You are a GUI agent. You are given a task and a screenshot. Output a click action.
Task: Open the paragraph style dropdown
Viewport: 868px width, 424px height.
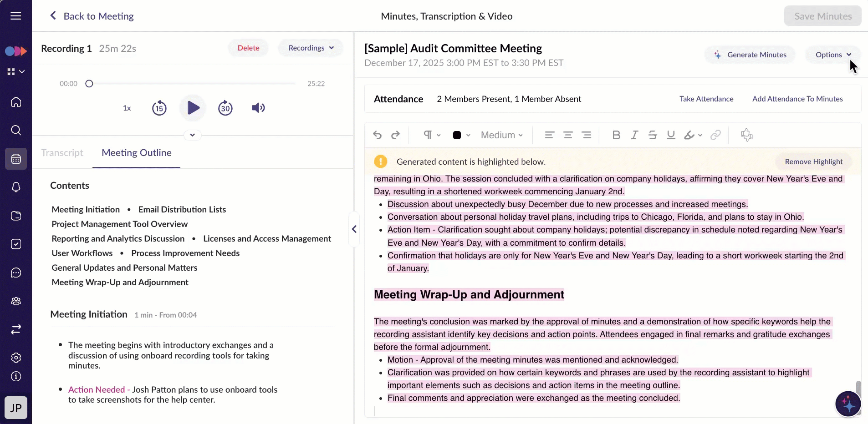432,135
